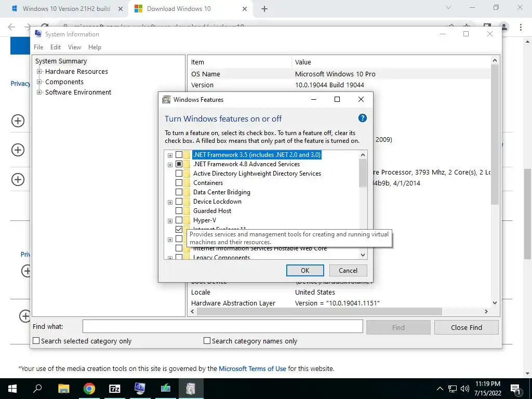Expand the Components tree node
Screen dimensions: 532x399
click(39, 82)
